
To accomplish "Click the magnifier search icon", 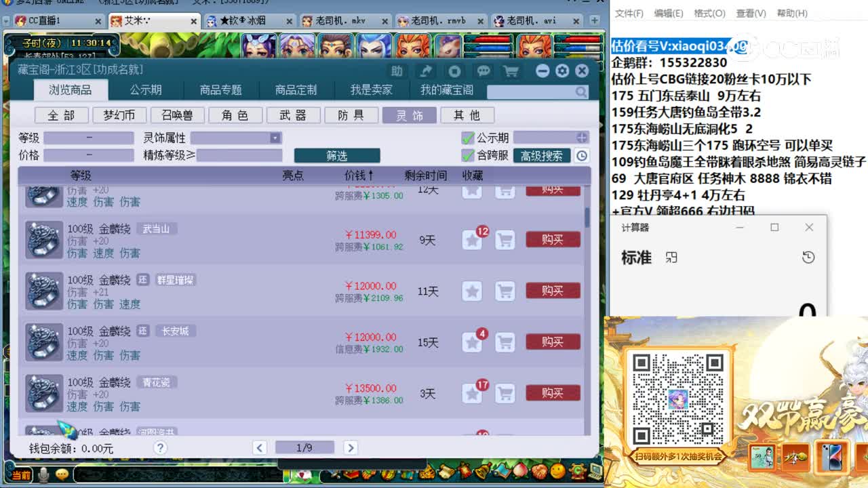I will (x=581, y=91).
